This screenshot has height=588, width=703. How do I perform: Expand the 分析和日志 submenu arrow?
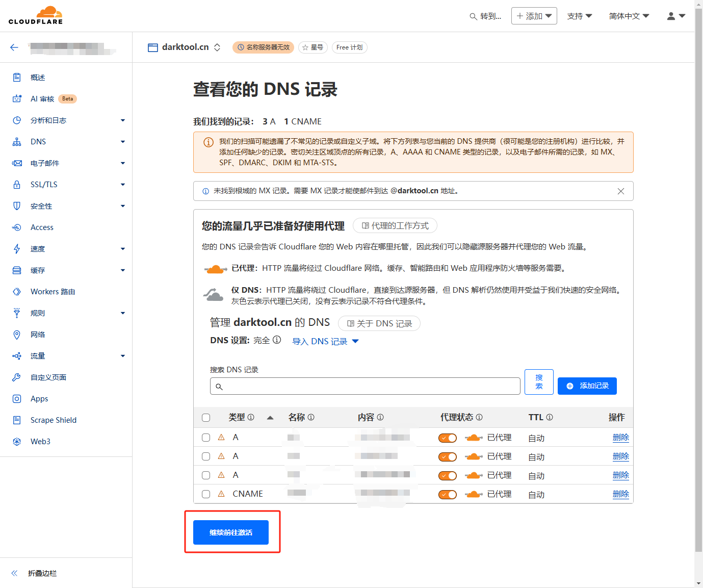(x=123, y=120)
